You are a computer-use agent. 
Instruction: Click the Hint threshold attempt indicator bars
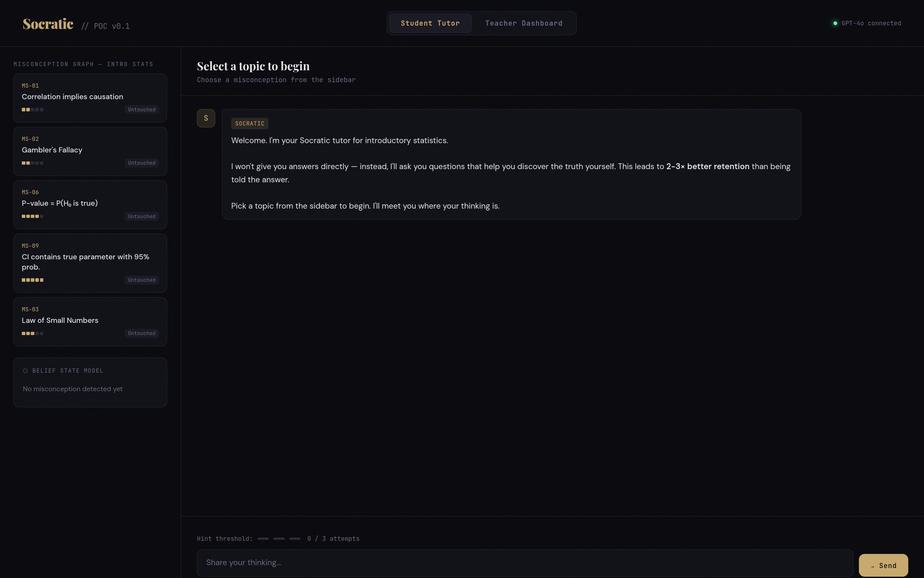(279, 539)
